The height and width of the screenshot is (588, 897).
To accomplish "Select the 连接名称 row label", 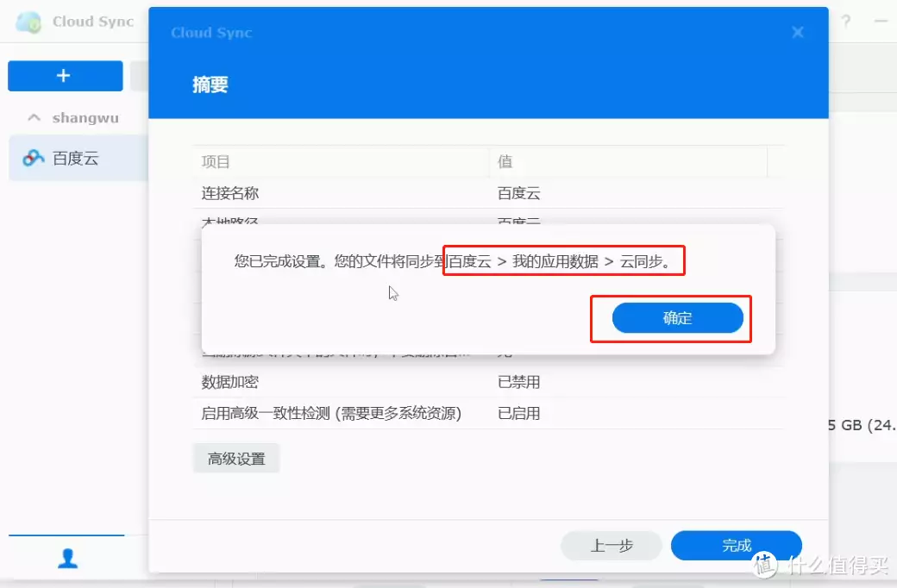I will [230, 193].
